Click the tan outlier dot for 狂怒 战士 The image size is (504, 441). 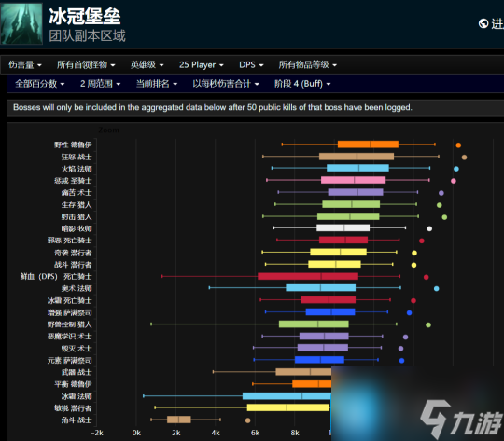(x=464, y=158)
